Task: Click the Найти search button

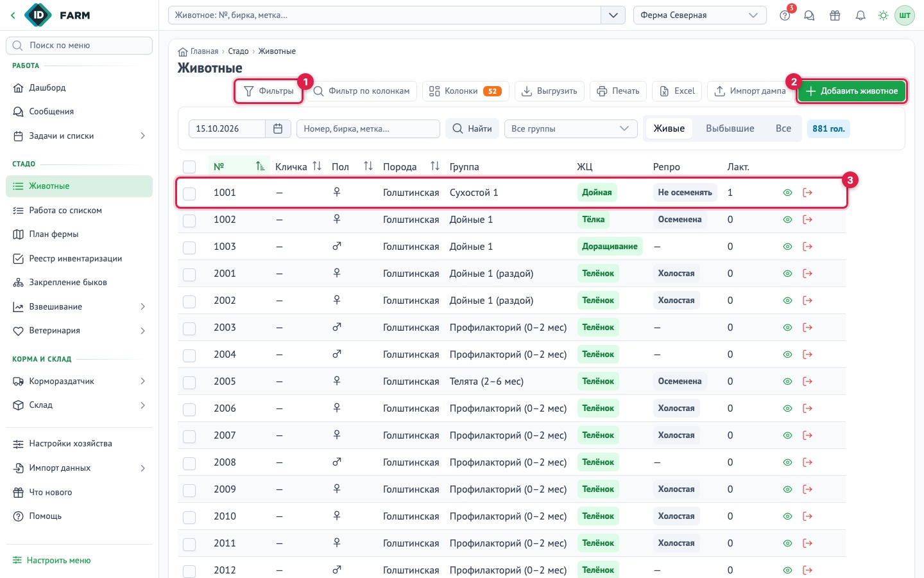Action: pos(472,128)
